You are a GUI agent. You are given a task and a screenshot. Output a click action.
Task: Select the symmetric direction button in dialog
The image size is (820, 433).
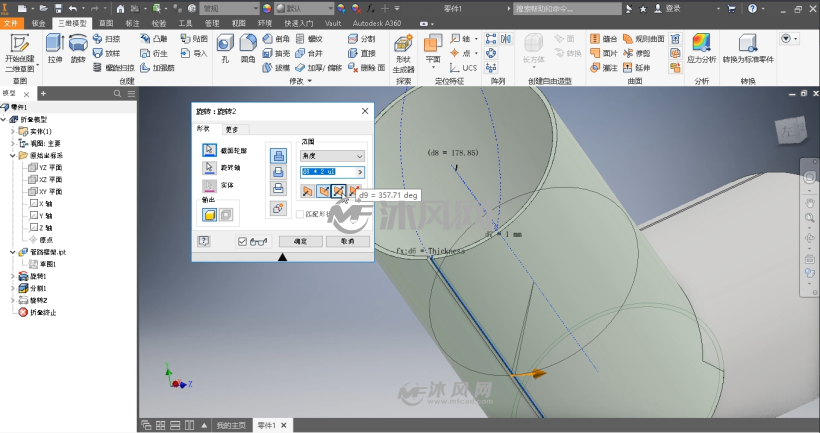click(x=339, y=191)
